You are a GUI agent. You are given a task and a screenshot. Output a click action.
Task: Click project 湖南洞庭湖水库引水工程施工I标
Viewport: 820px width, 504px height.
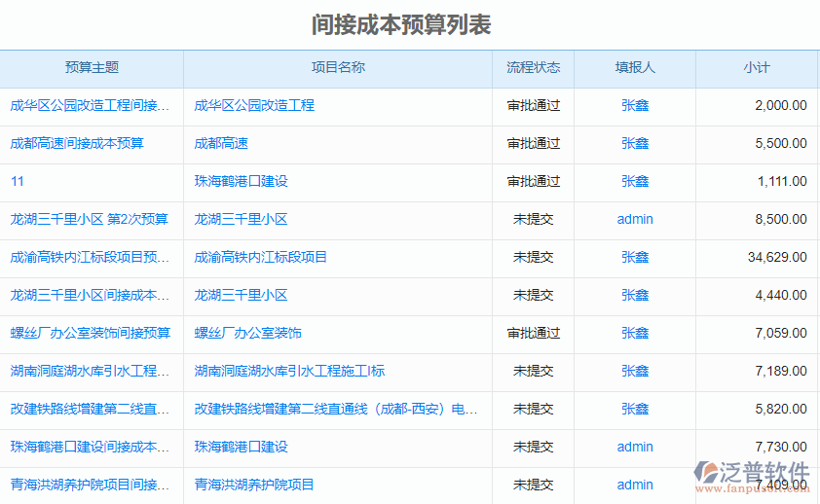tap(289, 371)
